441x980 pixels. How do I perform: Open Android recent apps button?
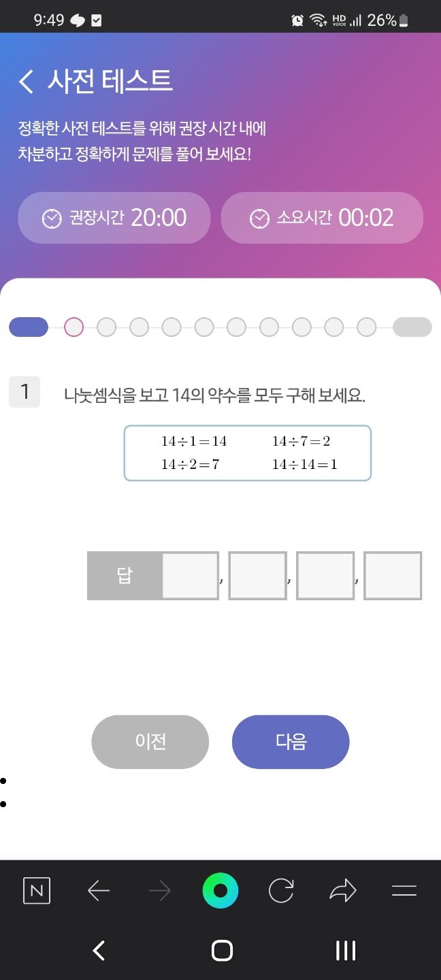tap(346, 951)
